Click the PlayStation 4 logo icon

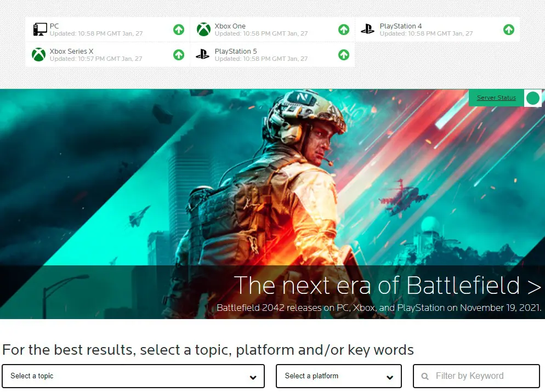click(x=367, y=29)
